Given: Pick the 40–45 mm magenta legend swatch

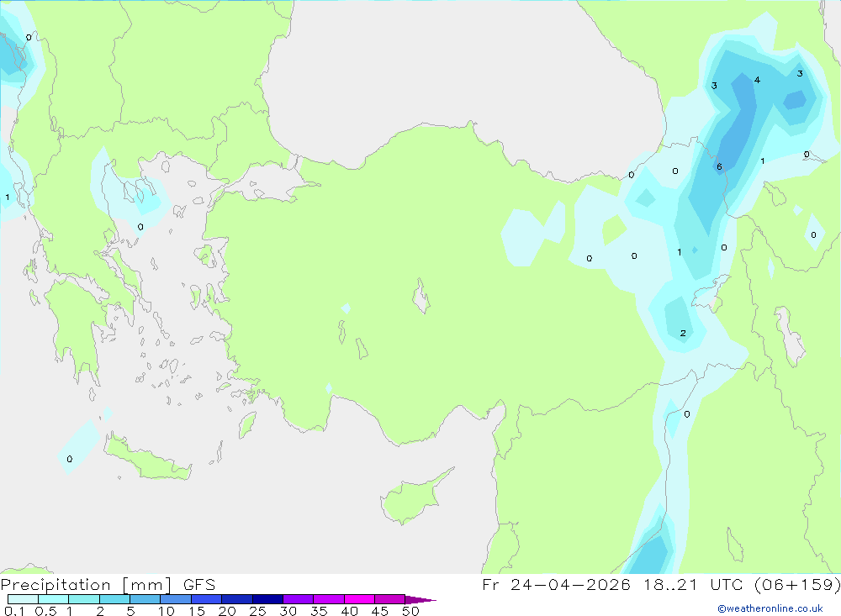Looking at the screenshot, I should pos(359,599).
